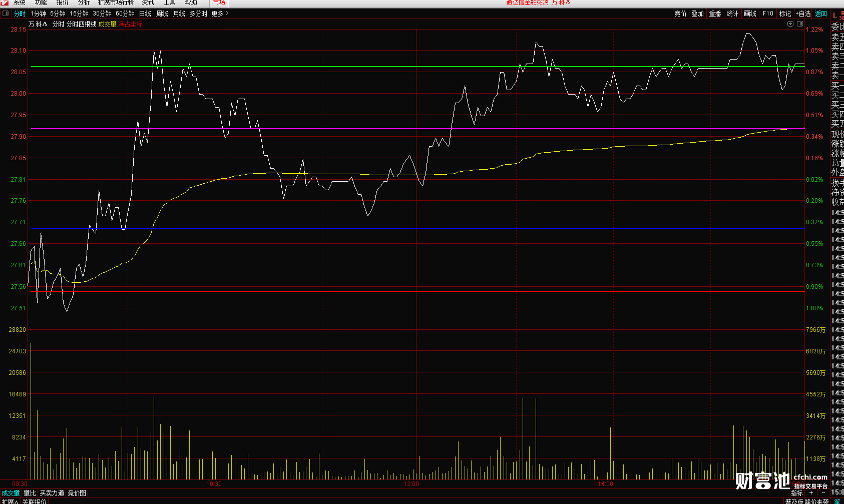Click the minus icon beside 指标

coord(823,493)
